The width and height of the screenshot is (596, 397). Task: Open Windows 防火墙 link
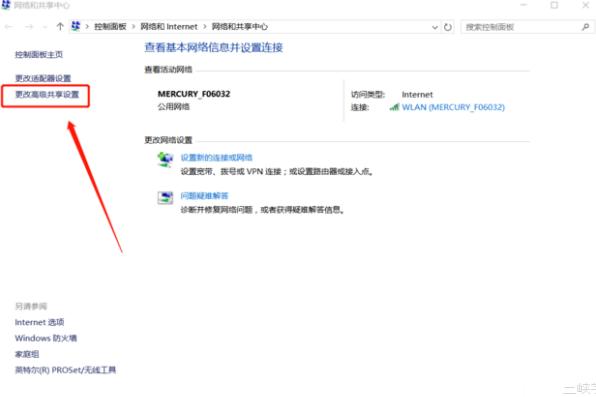pos(46,338)
